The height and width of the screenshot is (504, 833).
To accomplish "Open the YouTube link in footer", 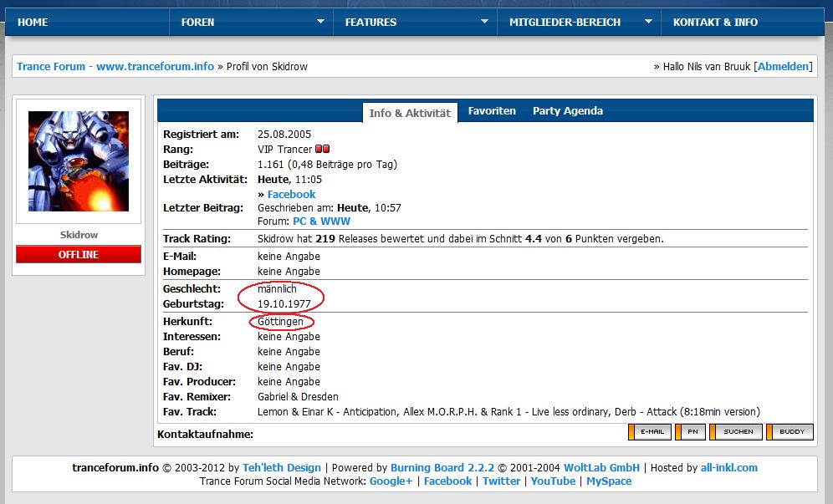I will coord(552,481).
